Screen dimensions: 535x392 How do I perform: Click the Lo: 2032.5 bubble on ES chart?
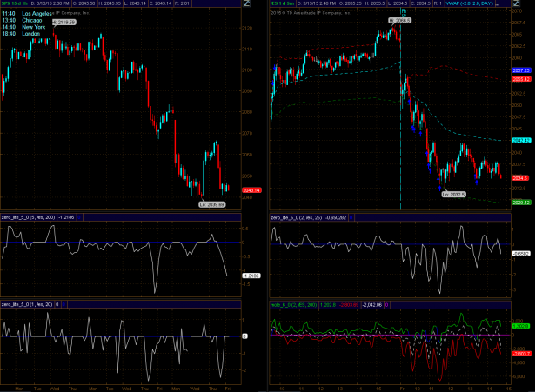[454, 193]
